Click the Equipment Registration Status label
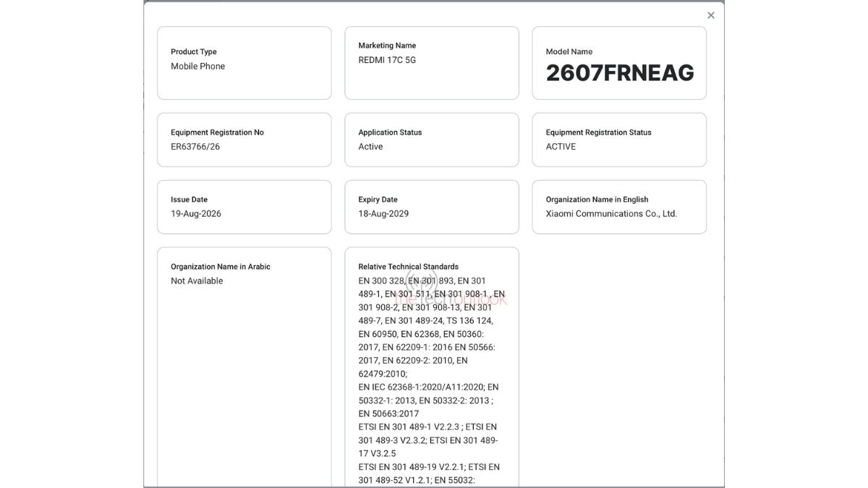This screenshot has height=488, width=868. (x=598, y=132)
